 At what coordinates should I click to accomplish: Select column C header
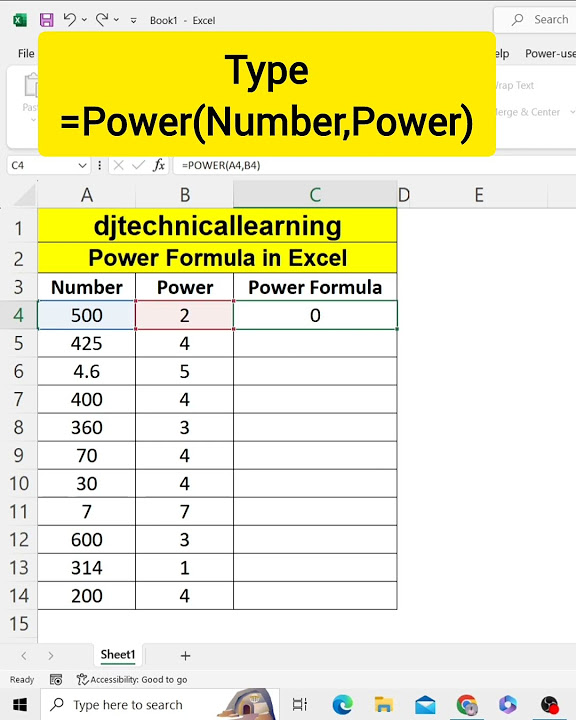click(315, 195)
